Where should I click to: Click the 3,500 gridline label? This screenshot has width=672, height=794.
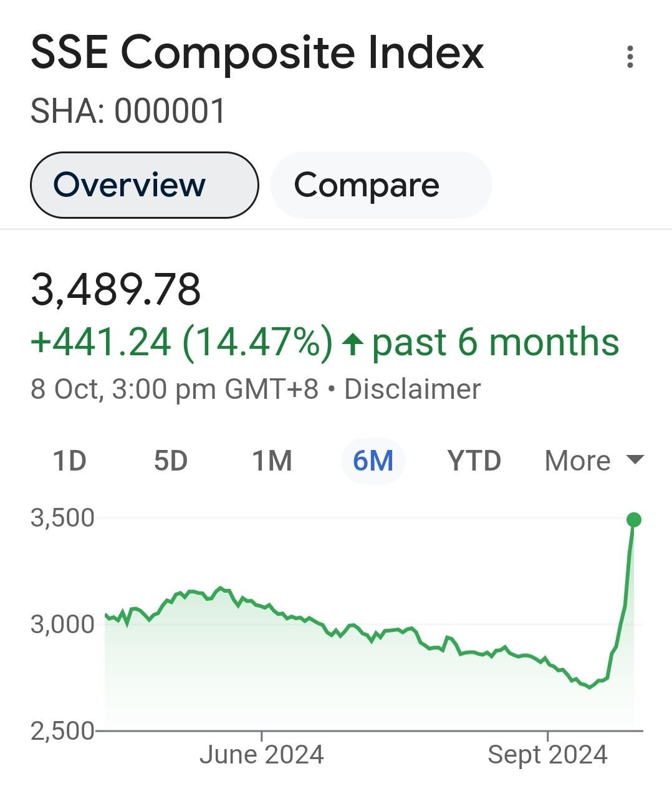[x=62, y=517]
